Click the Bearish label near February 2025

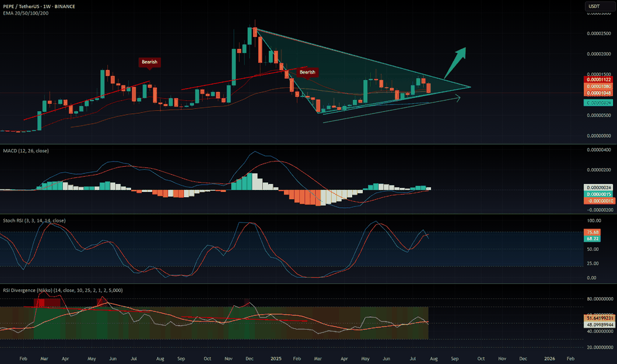[307, 72]
